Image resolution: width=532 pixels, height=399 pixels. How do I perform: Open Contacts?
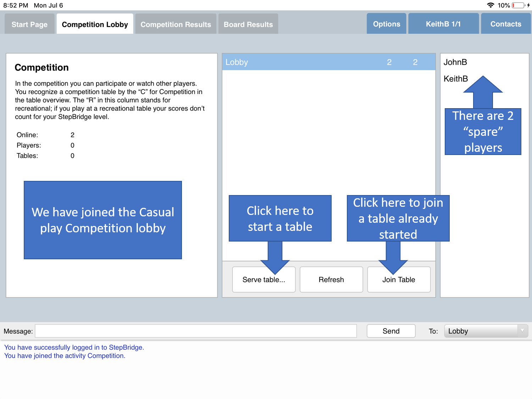(x=505, y=24)
